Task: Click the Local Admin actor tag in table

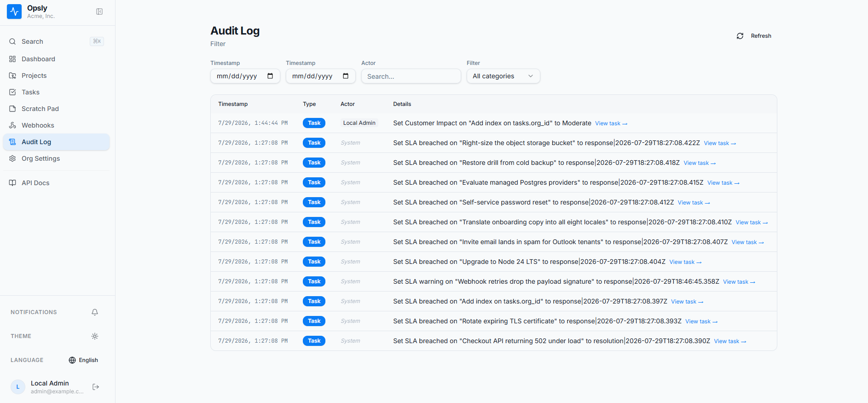Action: point(359,123)
